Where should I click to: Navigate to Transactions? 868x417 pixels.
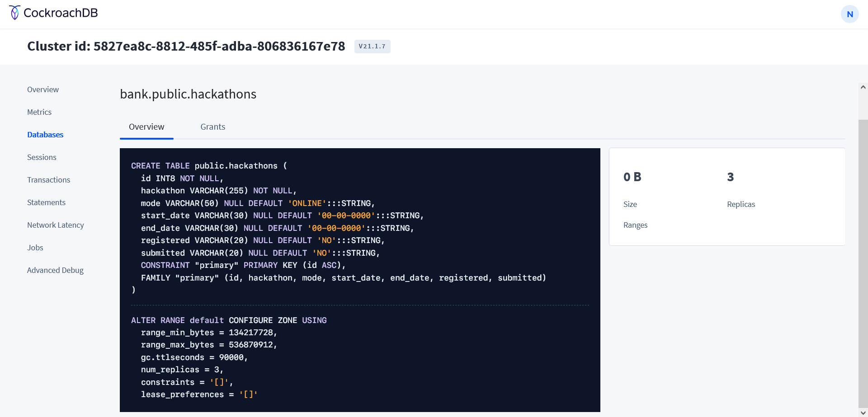pos(49,180)
